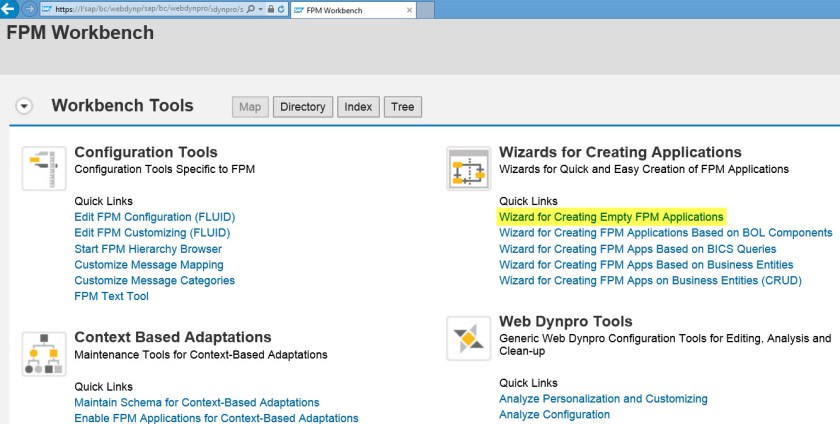Close the FPM Workbench tab
This screenshot has width=840, height=424.
409,10
